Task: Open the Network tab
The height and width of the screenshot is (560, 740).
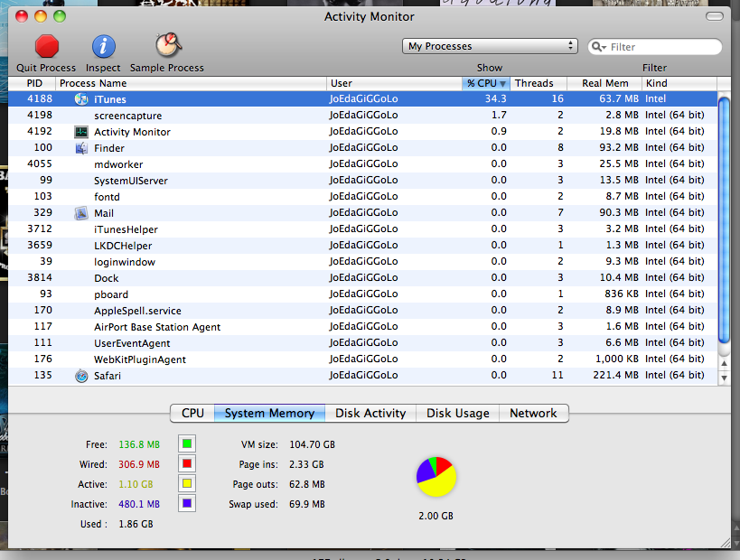Action: click(x=533, y=414)
